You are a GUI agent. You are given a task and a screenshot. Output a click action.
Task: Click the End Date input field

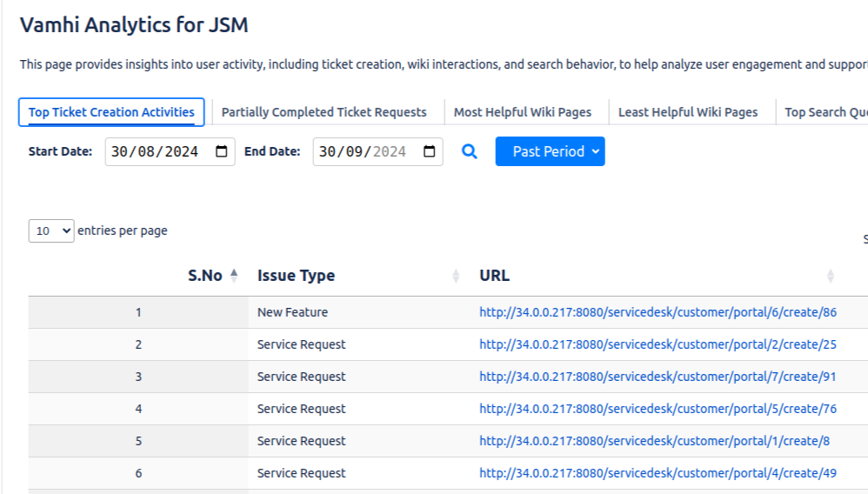364,151
